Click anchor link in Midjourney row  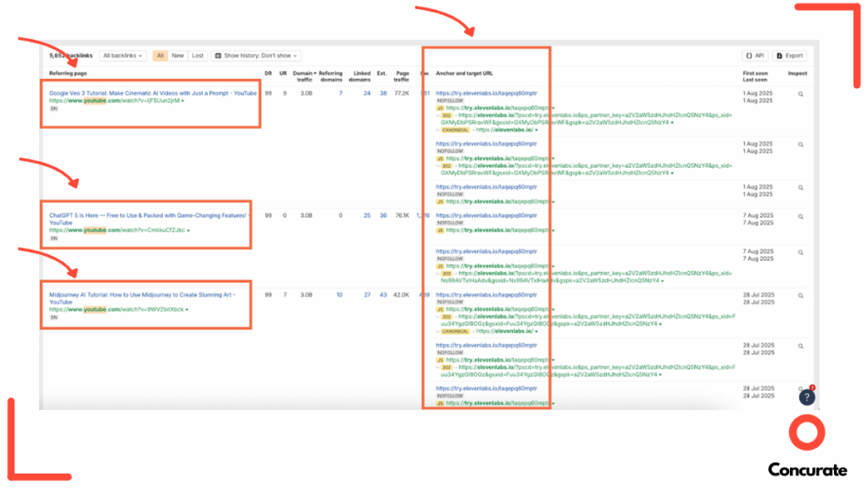pos(486,295)
